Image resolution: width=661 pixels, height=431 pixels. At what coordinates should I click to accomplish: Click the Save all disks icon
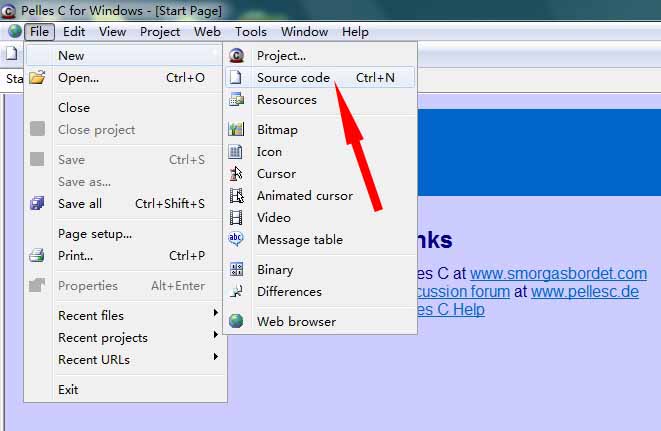pos(37,203)
